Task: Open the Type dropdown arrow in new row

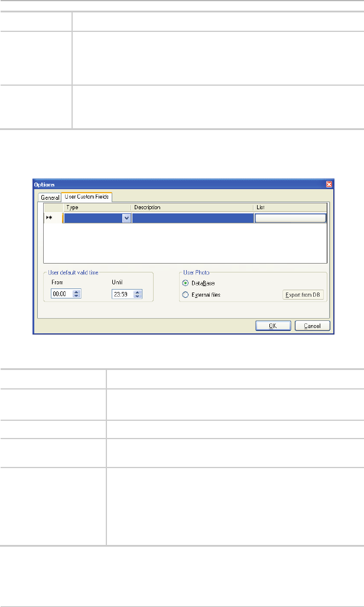Action: 126,218
